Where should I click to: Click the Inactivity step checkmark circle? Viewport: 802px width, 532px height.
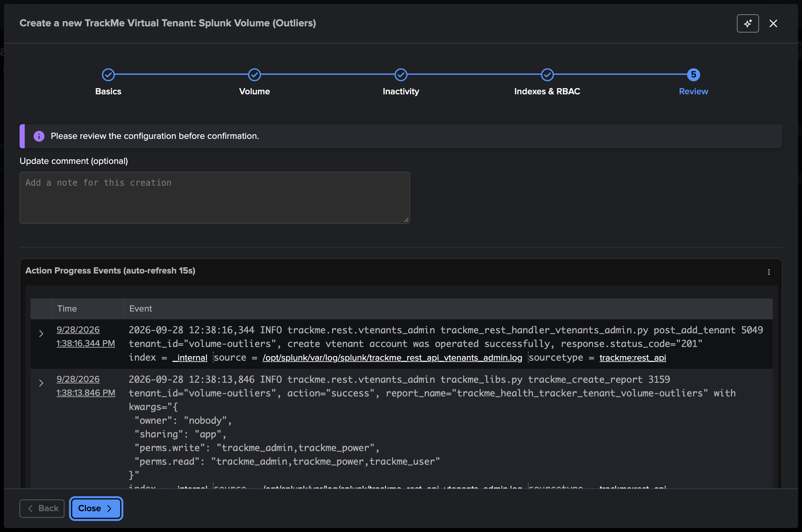[401, 75]
